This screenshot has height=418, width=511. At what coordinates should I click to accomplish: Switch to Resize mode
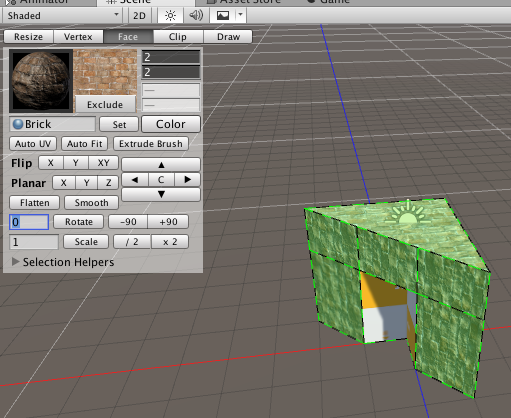point(28,37)
